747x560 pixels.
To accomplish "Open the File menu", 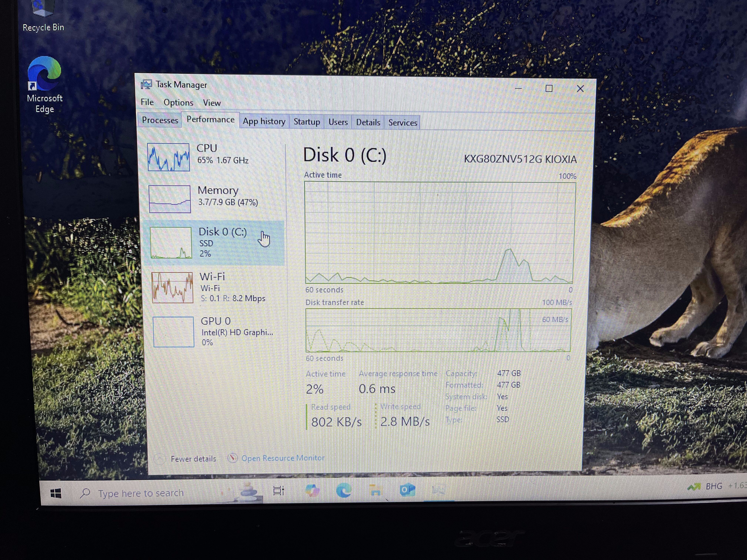I will click(x=147, y=102).
